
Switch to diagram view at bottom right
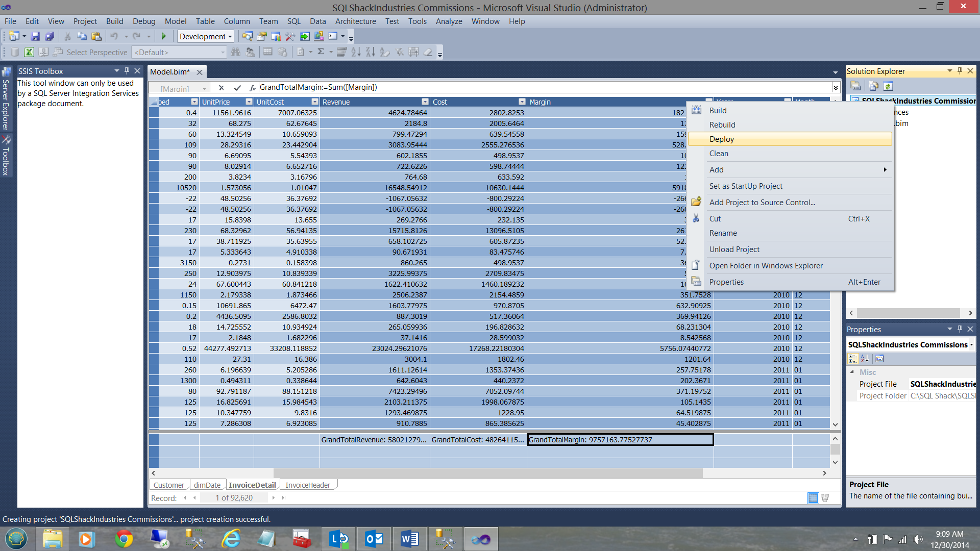825,498
